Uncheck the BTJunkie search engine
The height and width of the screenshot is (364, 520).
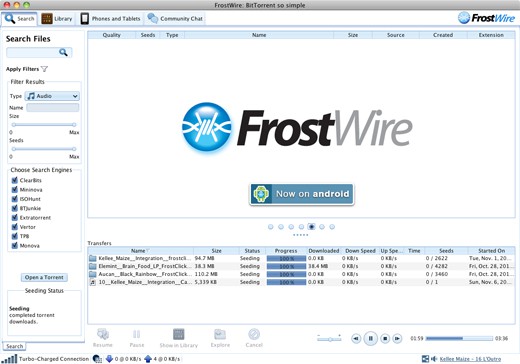click(x=14, y=208)
